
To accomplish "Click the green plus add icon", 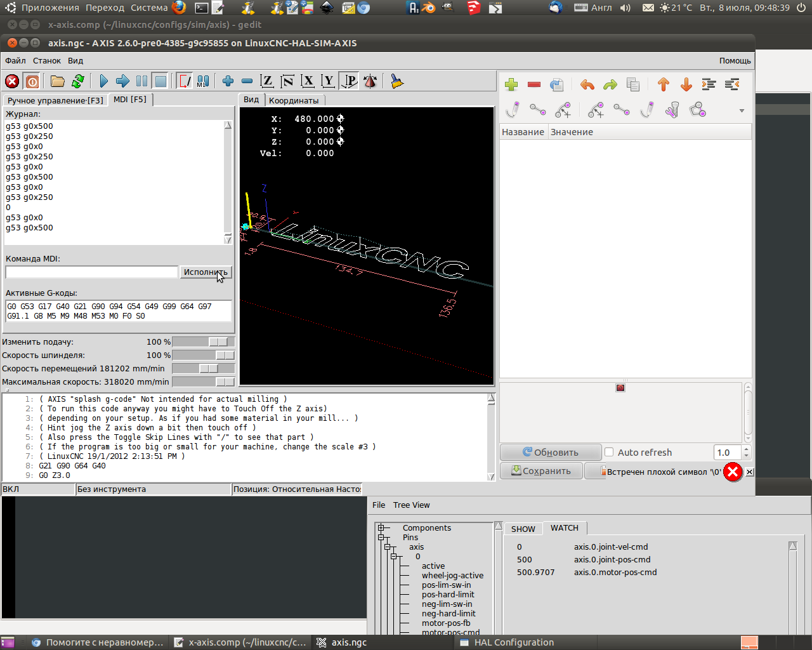I will click(x=511, y=85).
